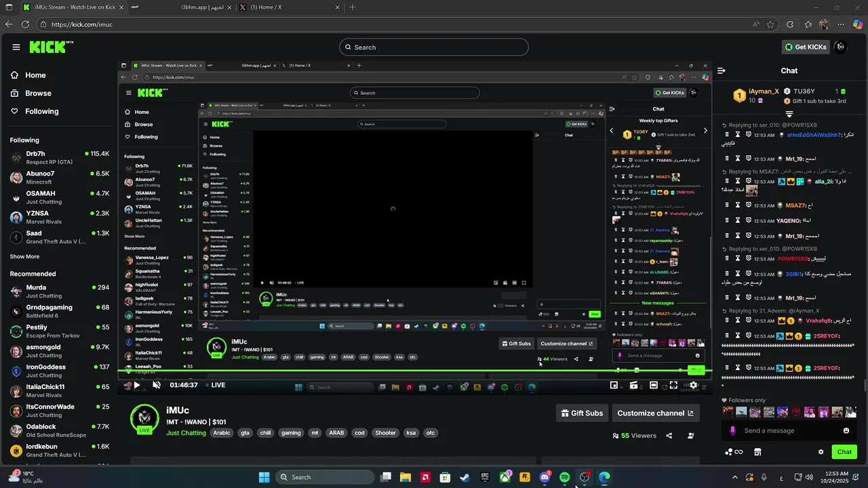Open Murda's recommended channel
868x488 pixels.
pos(60,291)
